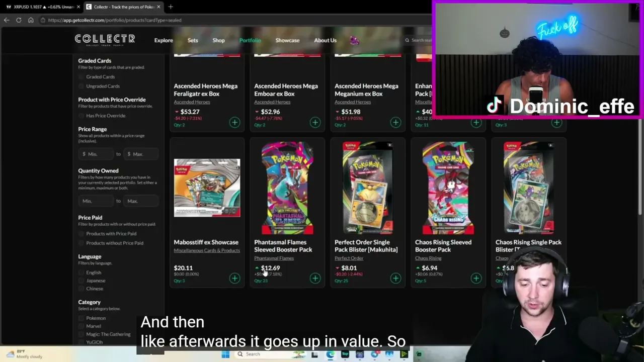Select English language filter

pos(82,273)
